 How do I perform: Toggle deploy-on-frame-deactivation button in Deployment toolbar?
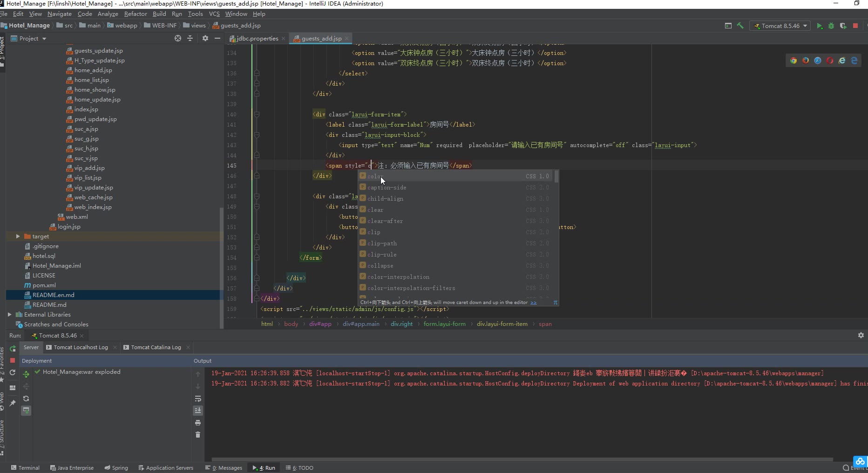point(26,411)
